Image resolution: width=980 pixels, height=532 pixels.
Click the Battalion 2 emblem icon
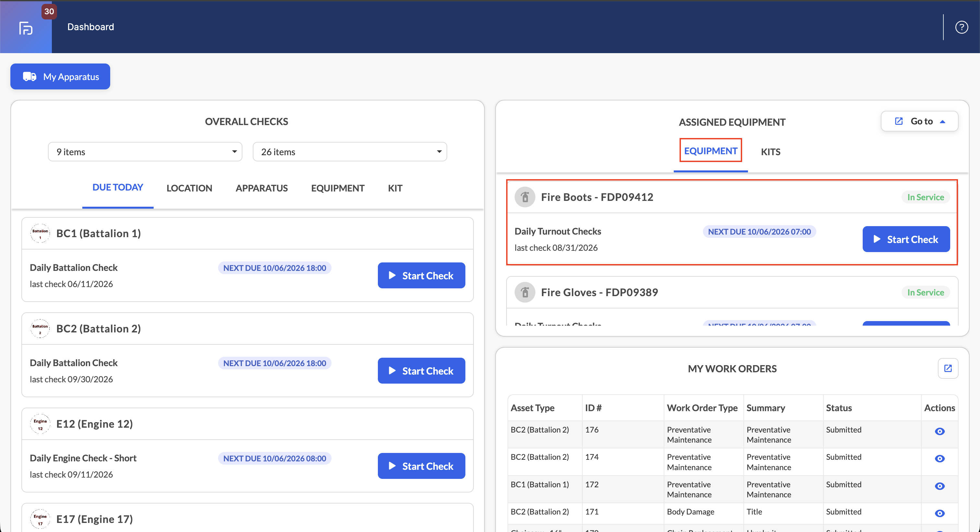[40, 329]
